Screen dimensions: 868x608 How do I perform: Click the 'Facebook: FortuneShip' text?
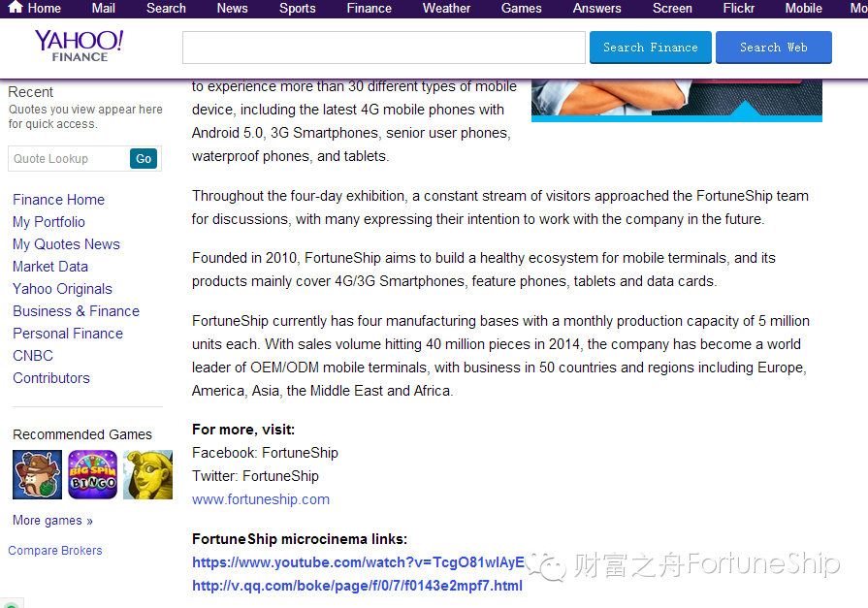pos(265,453)
